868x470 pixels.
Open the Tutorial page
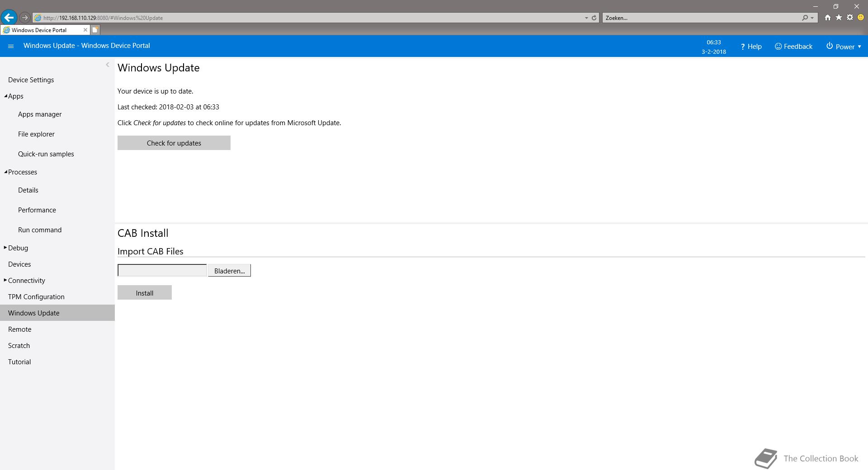[x=19, y=362]
